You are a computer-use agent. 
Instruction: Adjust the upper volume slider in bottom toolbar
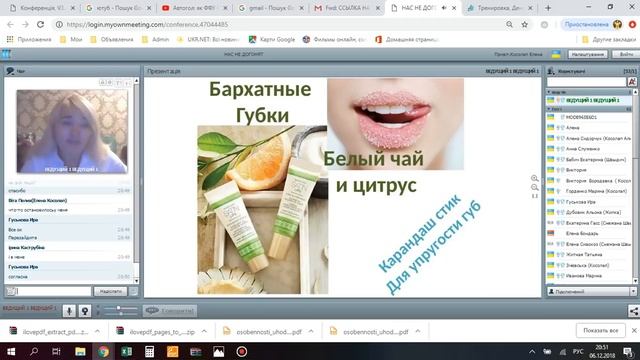[120, 308]
